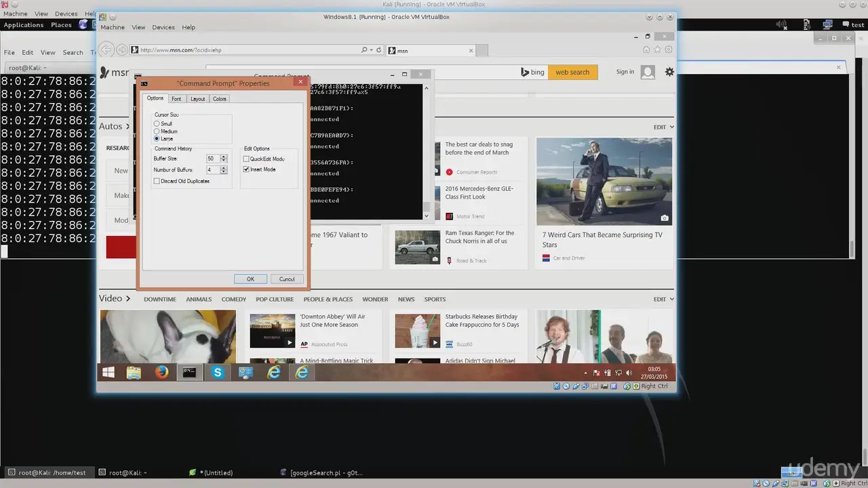The height and width of the screenshot is (488, 868).
Task: Click the Windows tray volume icon
Action: (627, 373)
